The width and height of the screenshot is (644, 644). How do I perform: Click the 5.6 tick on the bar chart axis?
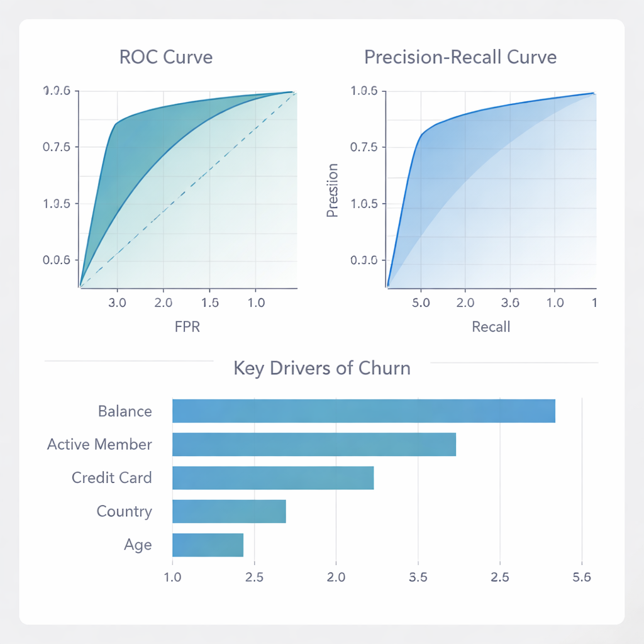pos(582,577)
